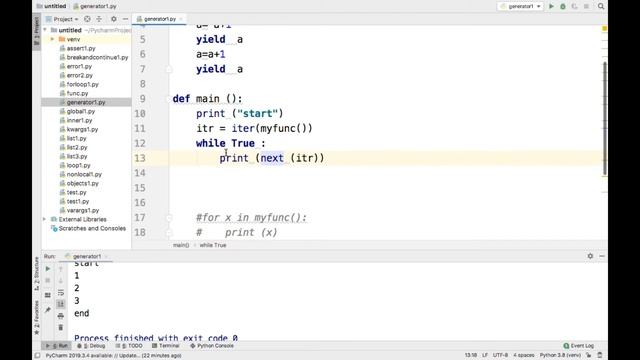Select assert1.py in project tree

click(x=81, y=48)
